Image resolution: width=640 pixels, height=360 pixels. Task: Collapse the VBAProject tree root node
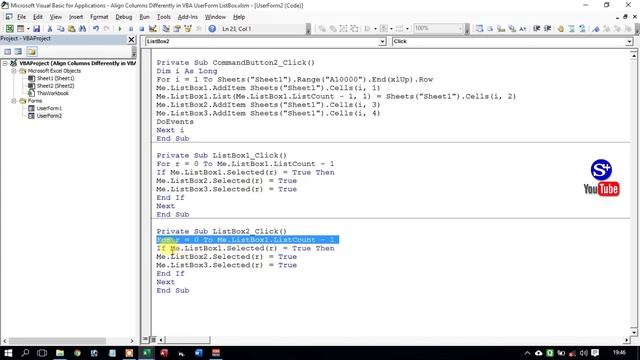point(5,63)
